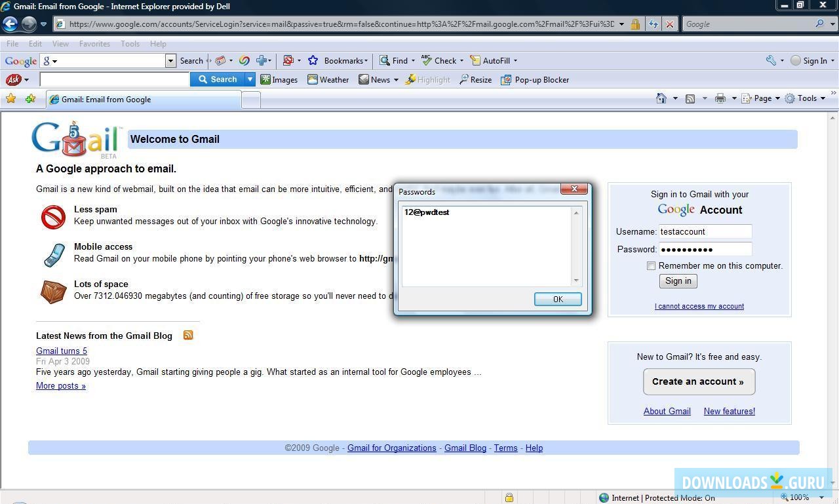
Task: Click the security lock icon in address bar
Action: pyautogui.click(x=634, y=24)
